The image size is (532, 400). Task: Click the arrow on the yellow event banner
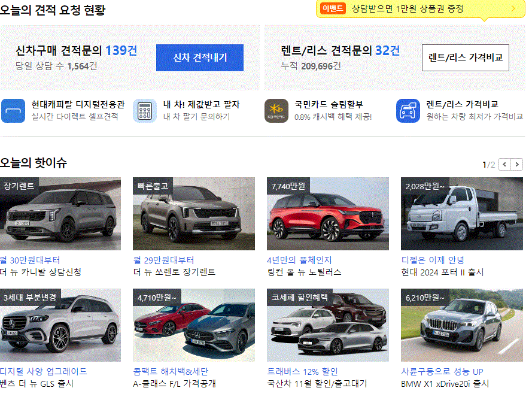[x=513, y=8]
